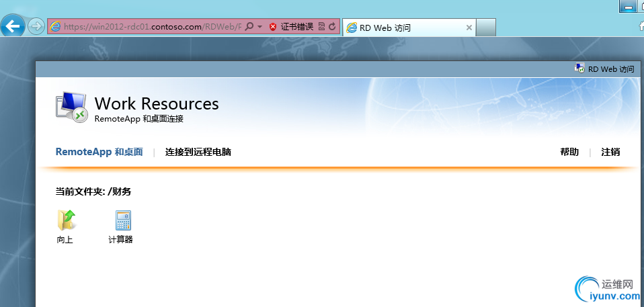Viewport: 644px width, 307px height.
Task: Refresh the page with the reload icon
Action: click(x=332, y=27)
